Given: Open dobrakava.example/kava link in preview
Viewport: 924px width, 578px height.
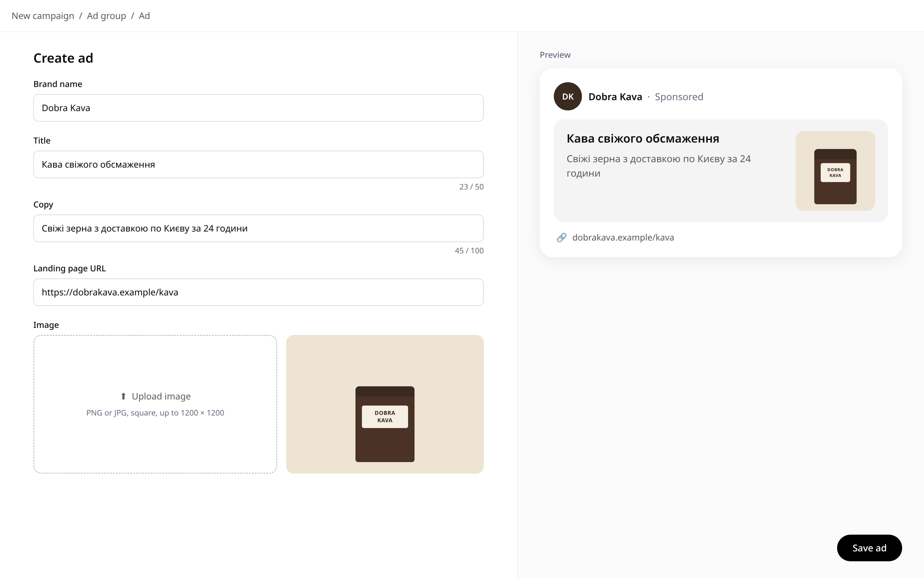Looking at the screenshot, I should (x=623, y=237).
